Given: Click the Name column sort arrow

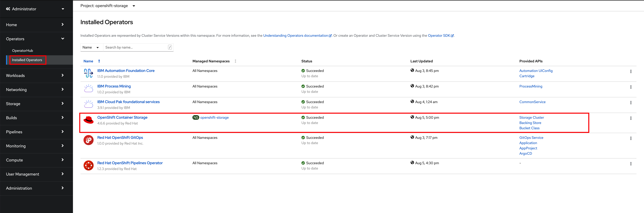Looking at the screenshot, I should click(x=99, y=61).
